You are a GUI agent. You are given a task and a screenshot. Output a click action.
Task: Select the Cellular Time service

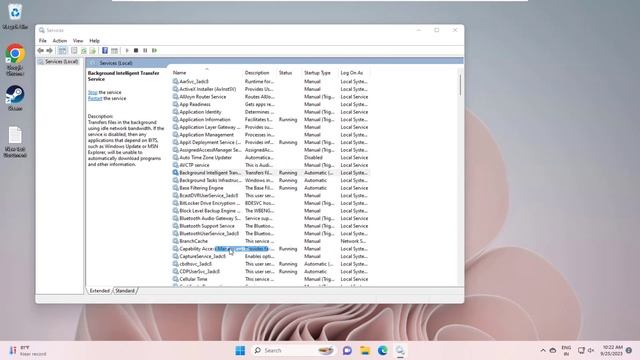point(270,279)
